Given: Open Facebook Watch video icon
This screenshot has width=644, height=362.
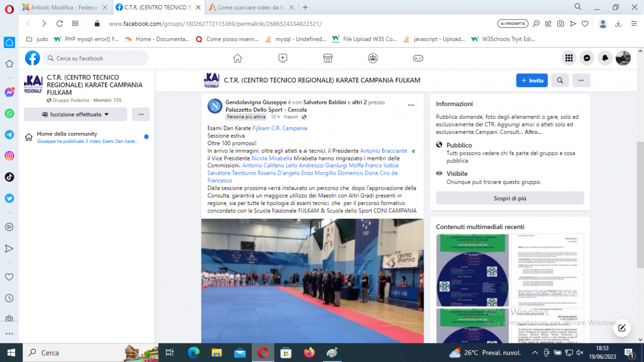Looking at the screenshot, I should click(x=283, y=58).
